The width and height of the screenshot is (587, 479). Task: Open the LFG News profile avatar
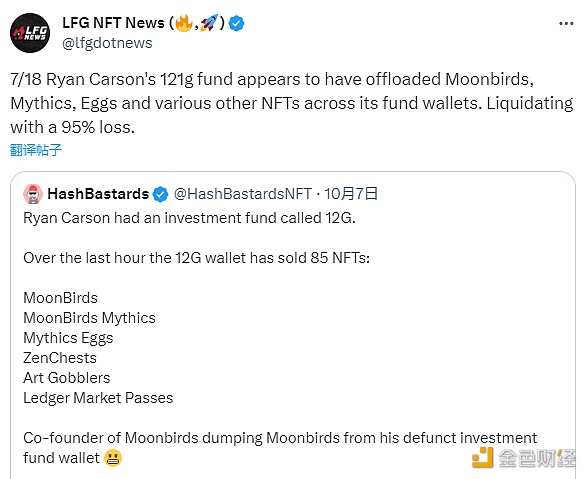[x=30, y=33]
